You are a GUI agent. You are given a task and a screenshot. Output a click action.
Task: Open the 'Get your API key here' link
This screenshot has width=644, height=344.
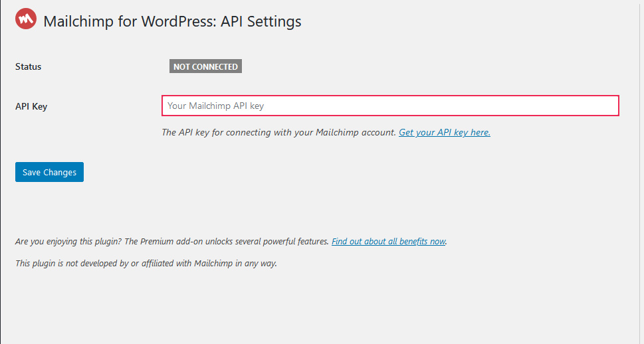pos(445,132)
